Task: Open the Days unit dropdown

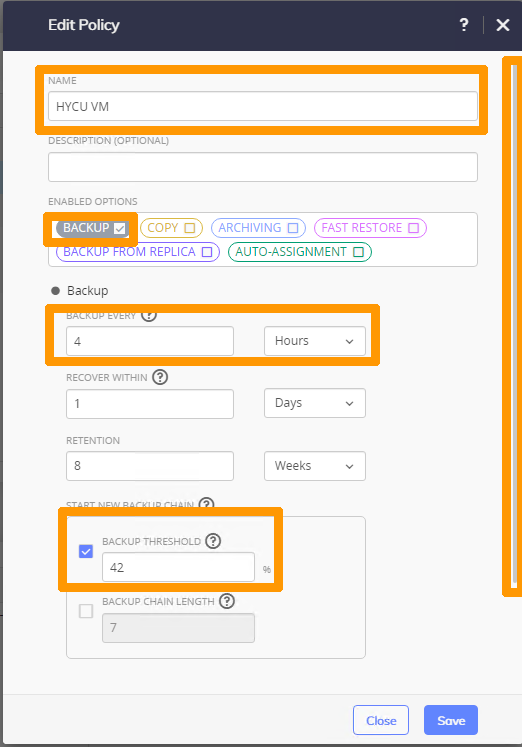Action: (315, 403)
